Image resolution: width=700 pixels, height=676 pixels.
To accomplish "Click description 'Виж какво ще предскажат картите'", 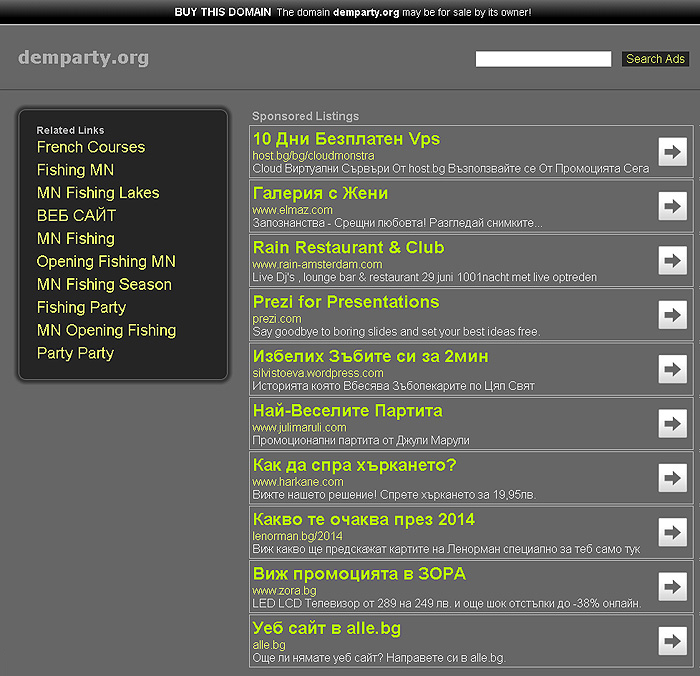I will tap(446, 549).
